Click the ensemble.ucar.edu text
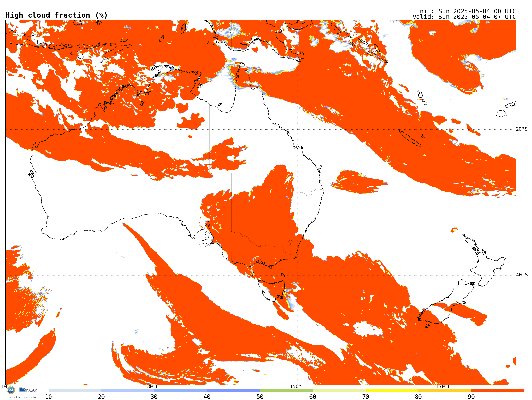Screen dimensions: 532x400 22,397
